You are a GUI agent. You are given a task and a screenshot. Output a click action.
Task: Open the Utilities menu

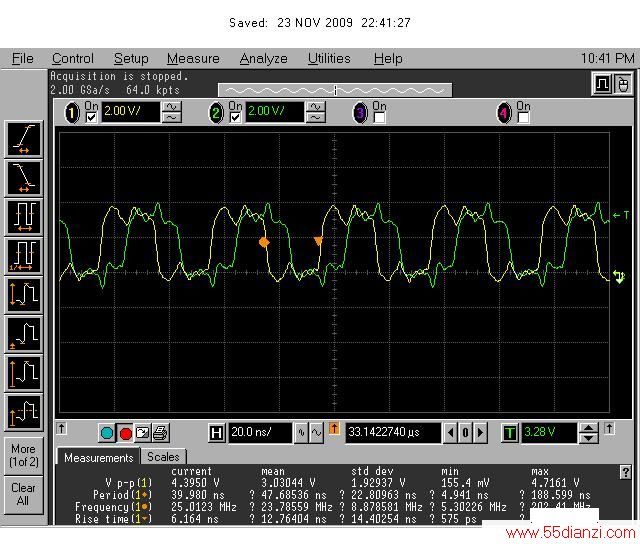click(x=329, y=59)
